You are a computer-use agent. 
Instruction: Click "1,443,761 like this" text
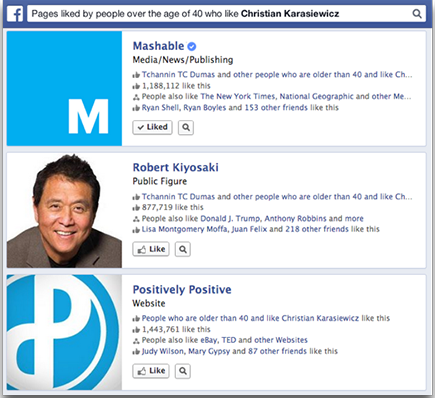(x=176, y=329)
